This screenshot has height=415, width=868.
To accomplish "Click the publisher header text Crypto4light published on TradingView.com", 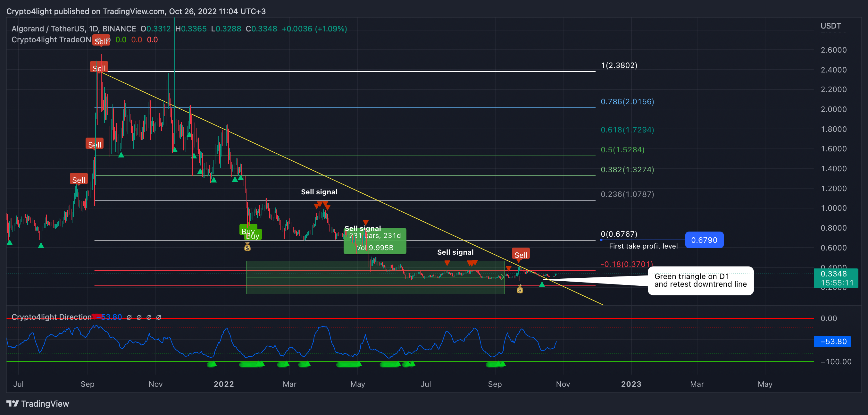I will click(x=86, y=11).
